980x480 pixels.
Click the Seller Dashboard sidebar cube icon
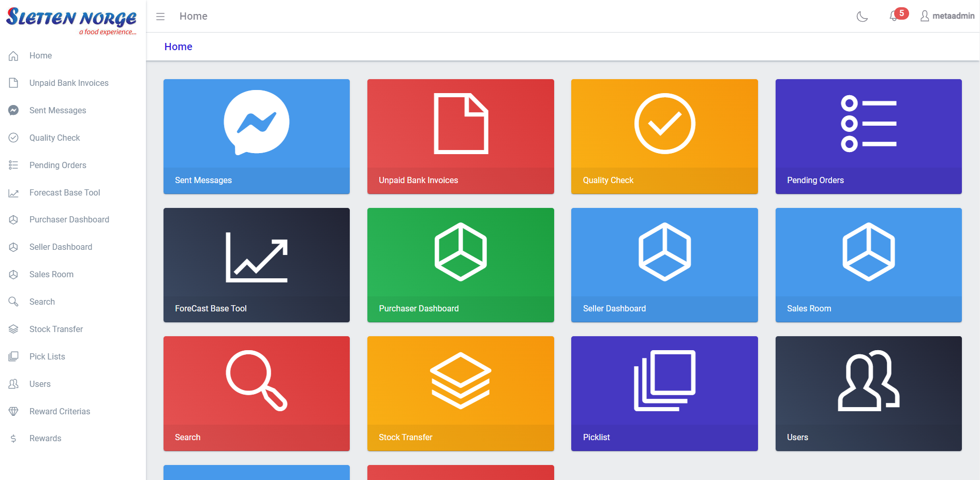pos(13,247)
